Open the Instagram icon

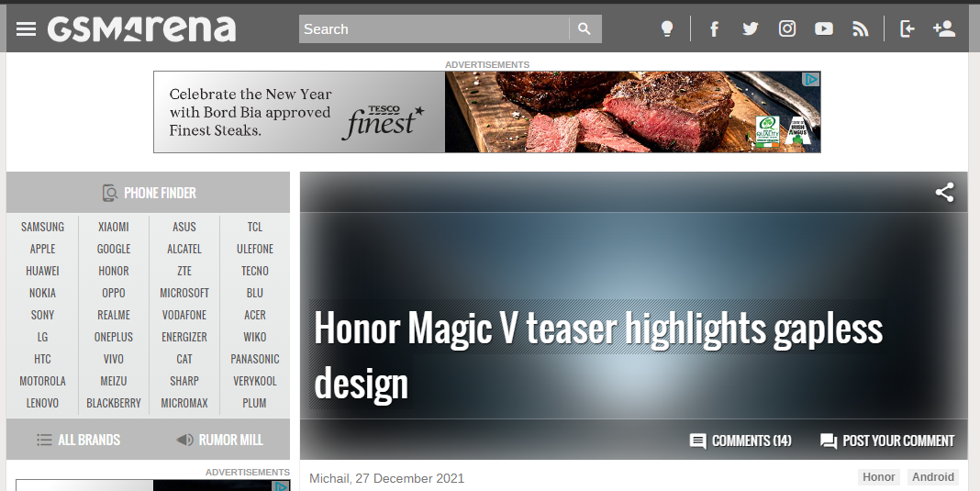pyautogui.click(x=787, y=28)
